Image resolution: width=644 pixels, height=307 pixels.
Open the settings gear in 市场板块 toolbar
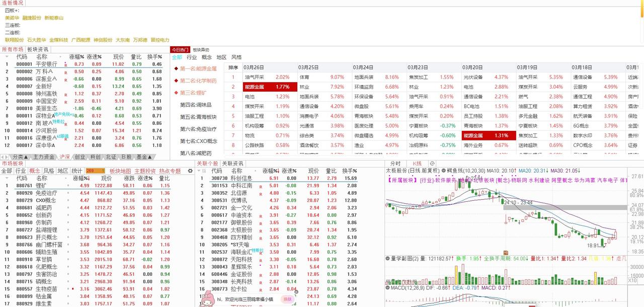(190, 171)
